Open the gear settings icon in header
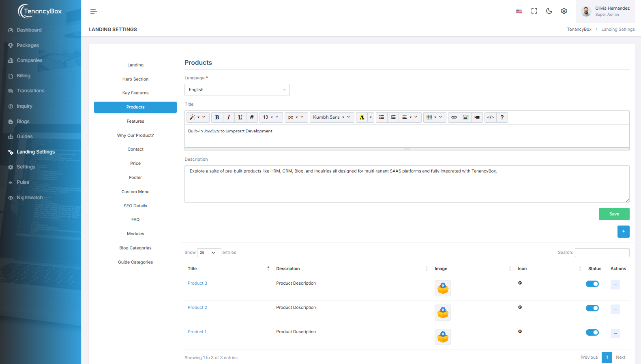The height and width of the screenshot is (364, 641). pos(564,11)
